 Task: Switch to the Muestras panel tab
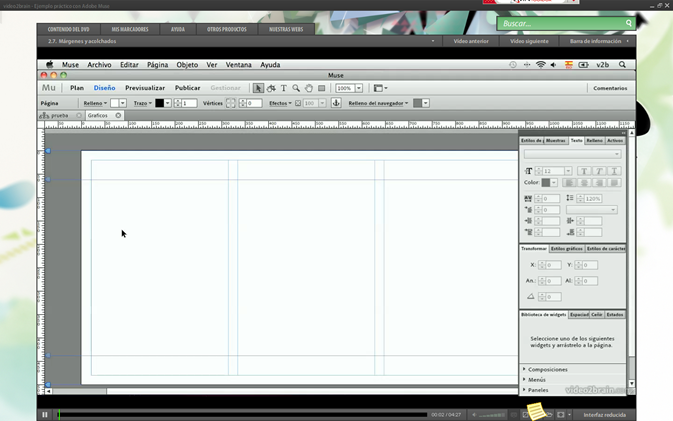click(x=555, y=140)
